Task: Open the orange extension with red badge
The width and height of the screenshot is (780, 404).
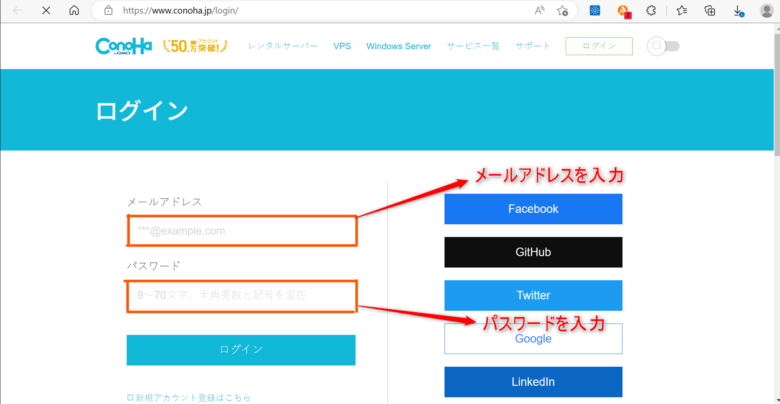Action: click(624, 11)
